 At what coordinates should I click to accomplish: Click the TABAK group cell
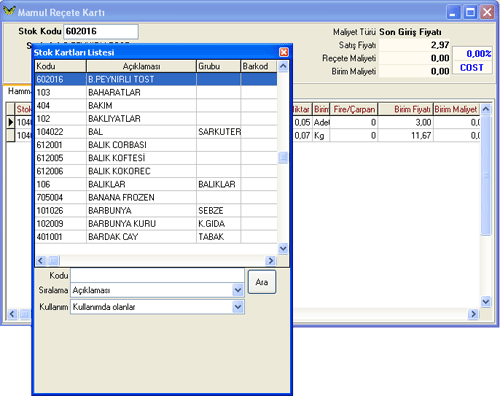pyautogui.click(x=219, y=237)
